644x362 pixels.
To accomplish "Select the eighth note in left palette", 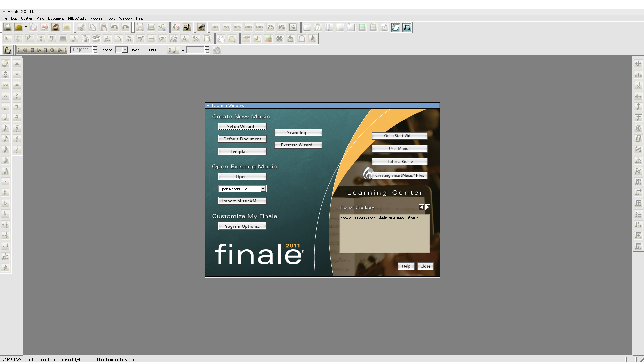I will (5, 128).
